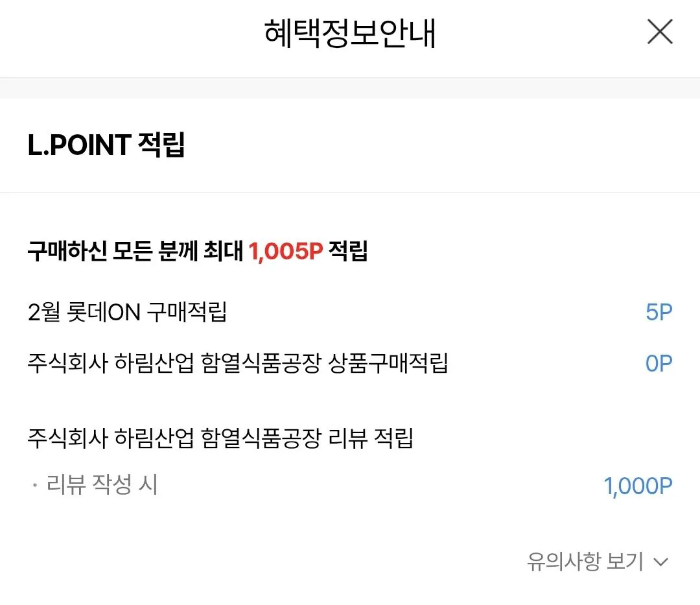Click the chevron beside 유의사항 보기
Viewport: 700px width, 605px height.
(x=660, y=562)
